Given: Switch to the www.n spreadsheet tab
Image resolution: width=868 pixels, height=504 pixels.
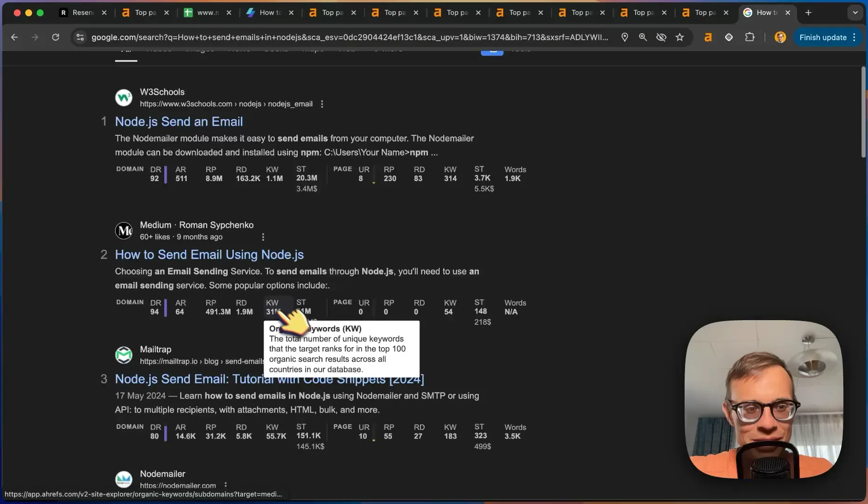Looking at the screenshot, I should coord(208,13).
